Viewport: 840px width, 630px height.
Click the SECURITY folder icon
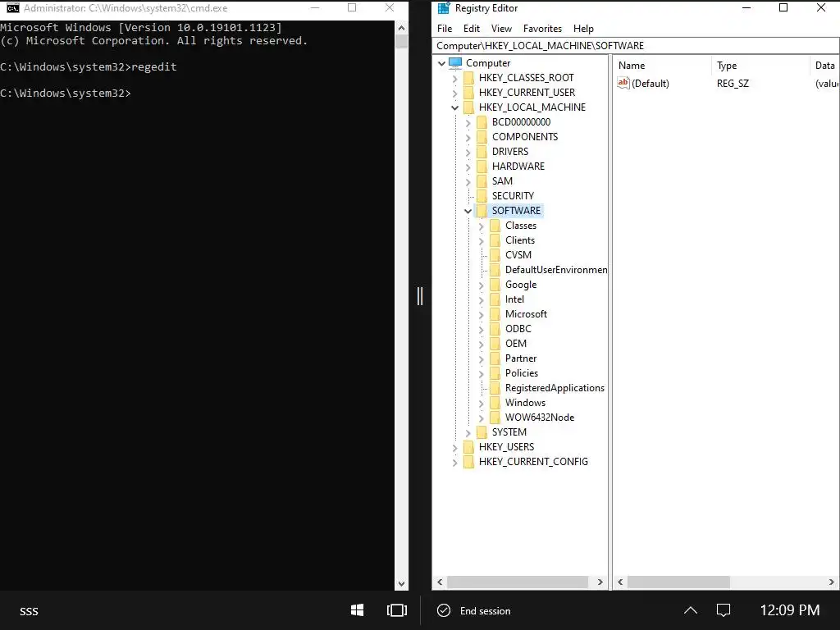[x=482, y=196]
